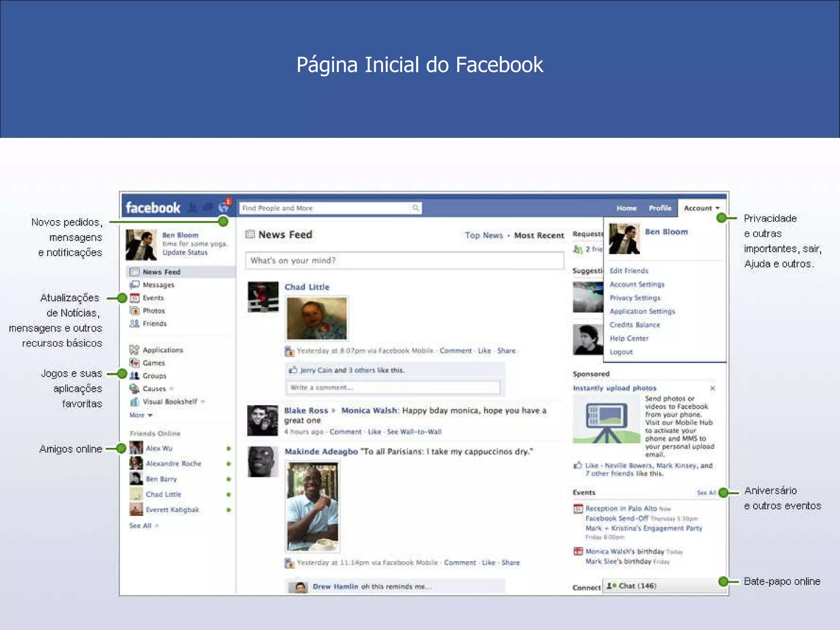Click Share on Chad Little's post
Image resolution: width=840 pixels, height=630 pixels.
[x=507, y=351]
